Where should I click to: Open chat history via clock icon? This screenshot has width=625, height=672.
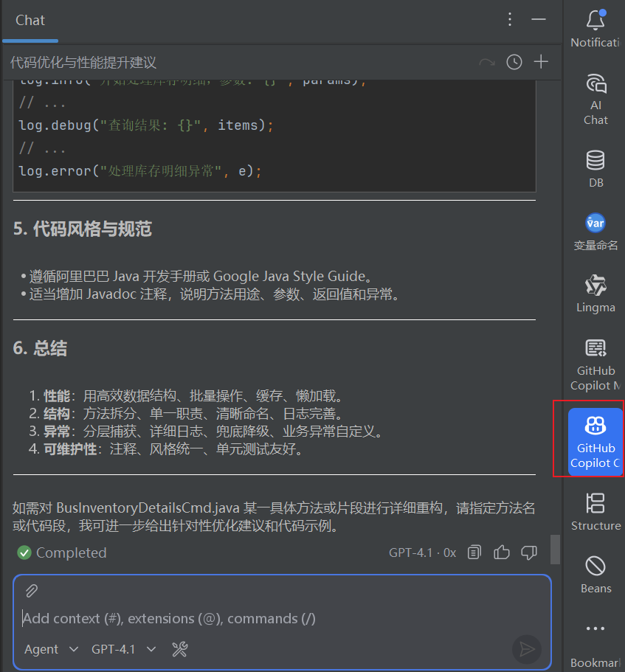(x=514, y=62)
